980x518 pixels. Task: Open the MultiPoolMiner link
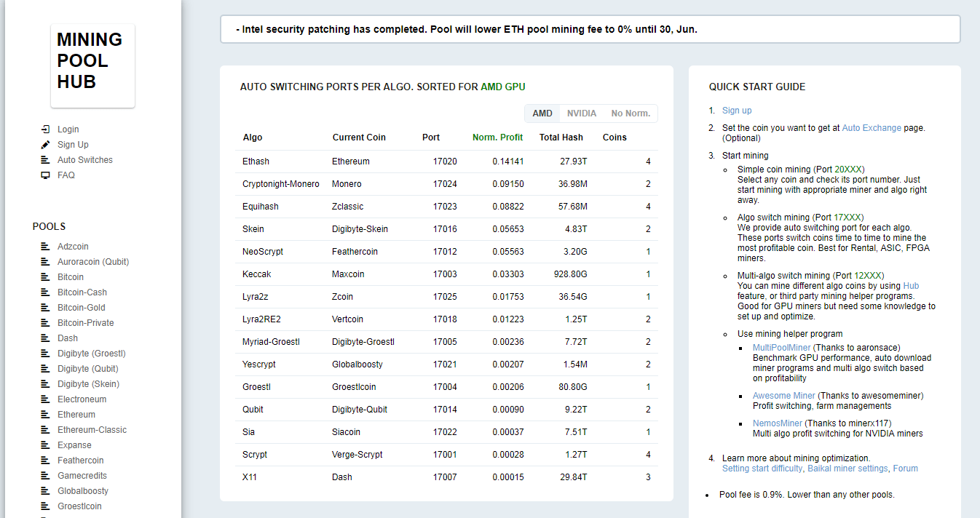[781, 348]
